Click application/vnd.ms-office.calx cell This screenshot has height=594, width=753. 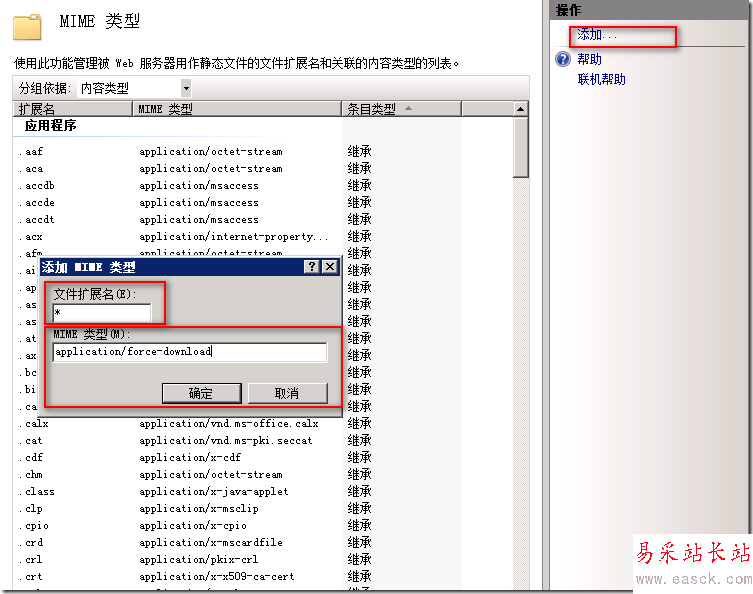click(229, 424)
